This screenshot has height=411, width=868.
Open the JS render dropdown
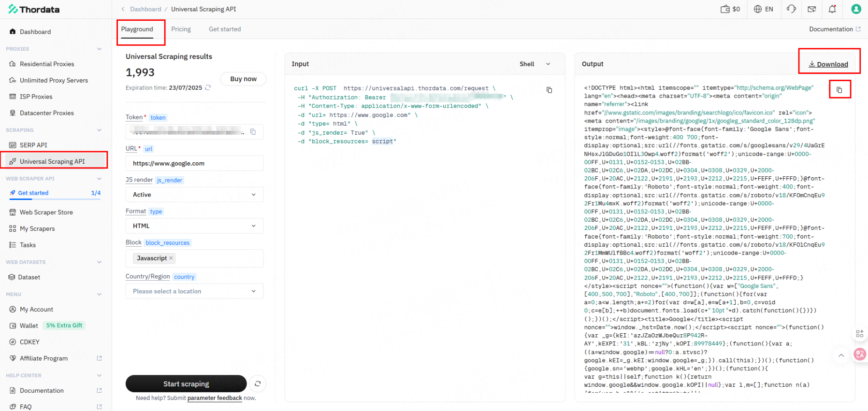click(x=195, y=195)
